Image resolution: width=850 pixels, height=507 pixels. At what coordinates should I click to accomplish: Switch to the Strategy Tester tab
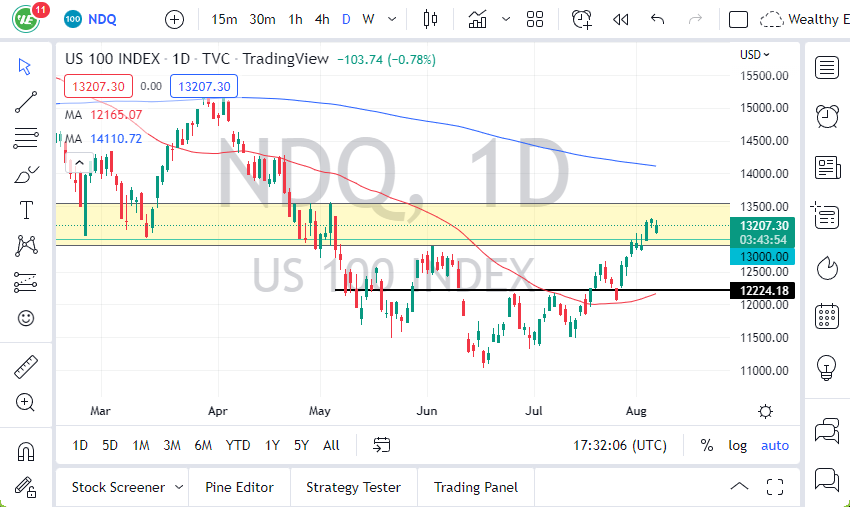pos(353,487)
